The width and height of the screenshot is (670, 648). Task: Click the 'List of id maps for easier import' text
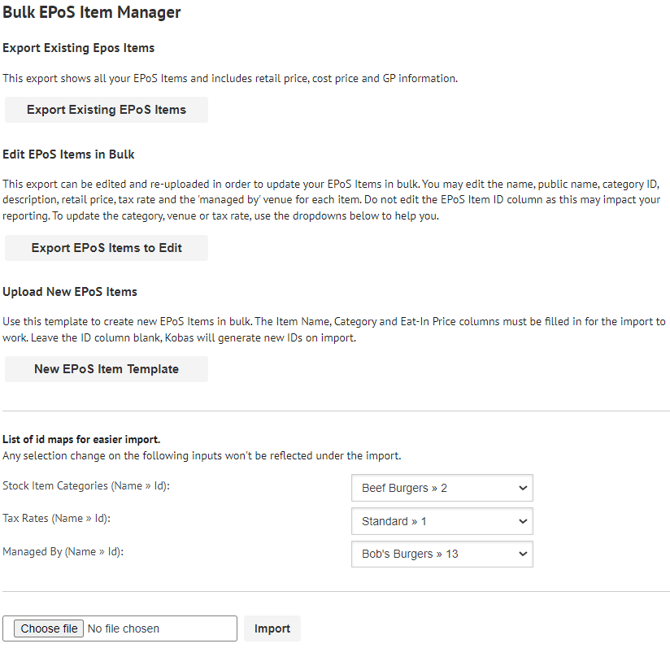[x=81, y=440]
